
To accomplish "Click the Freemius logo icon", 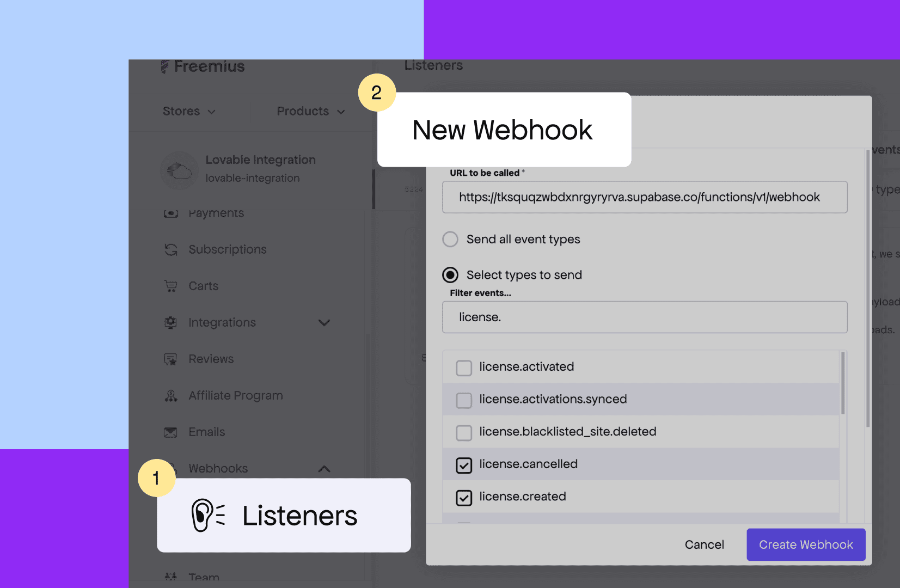I will point(165,67).
